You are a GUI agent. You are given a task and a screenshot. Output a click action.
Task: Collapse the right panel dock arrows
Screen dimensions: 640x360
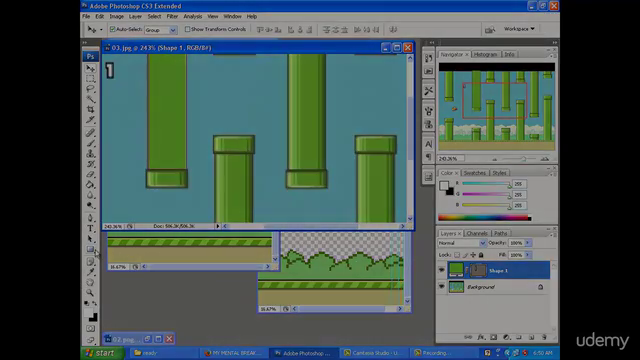[x=555, y=42]
